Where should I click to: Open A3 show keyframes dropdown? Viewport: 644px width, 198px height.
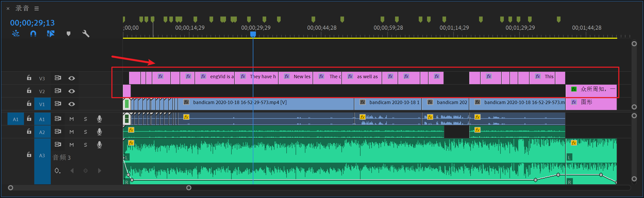57,171
